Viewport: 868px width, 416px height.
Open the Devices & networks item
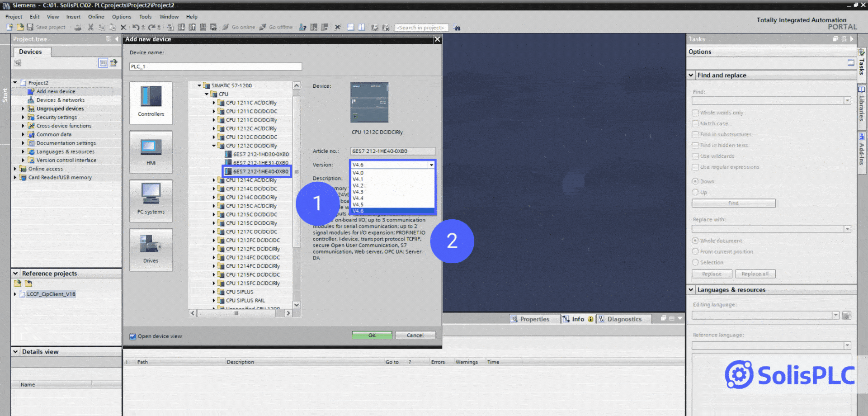click(60, 100)
